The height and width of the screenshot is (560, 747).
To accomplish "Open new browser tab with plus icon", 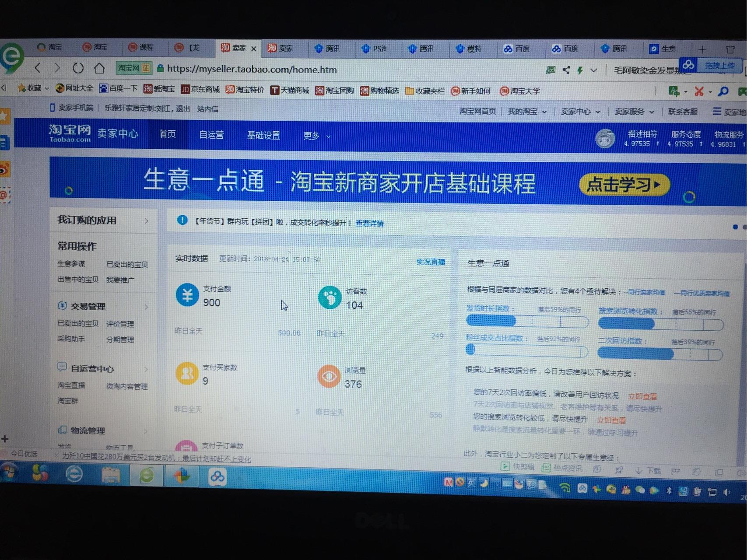I will pyautogui.click(x=702, y=49).
